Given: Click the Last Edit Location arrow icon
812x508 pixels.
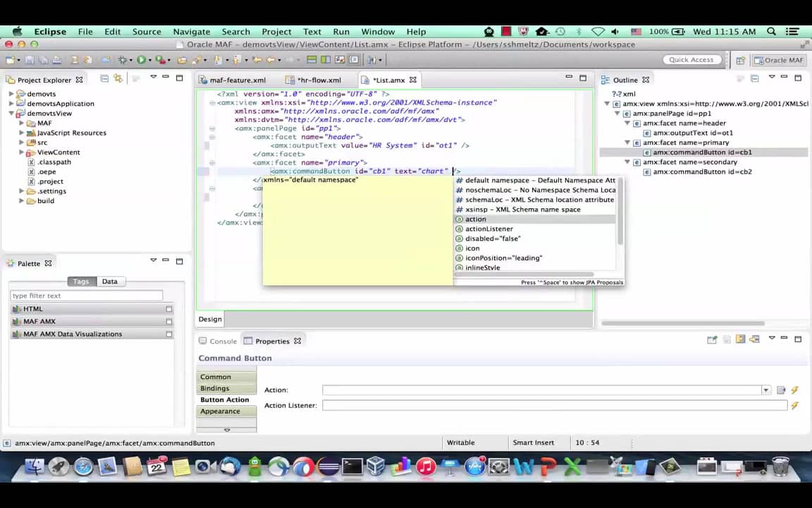Looking at the screenshot, I should [257, 60].
